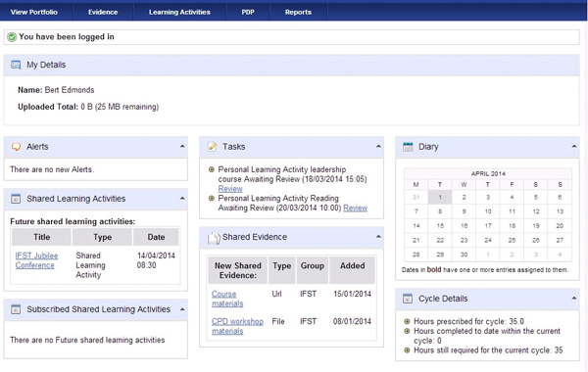The height and width of the screenshot is (372, 588).
Task: Click bullet icon beside Reading activity task
Action: click(x=211, y=198)
